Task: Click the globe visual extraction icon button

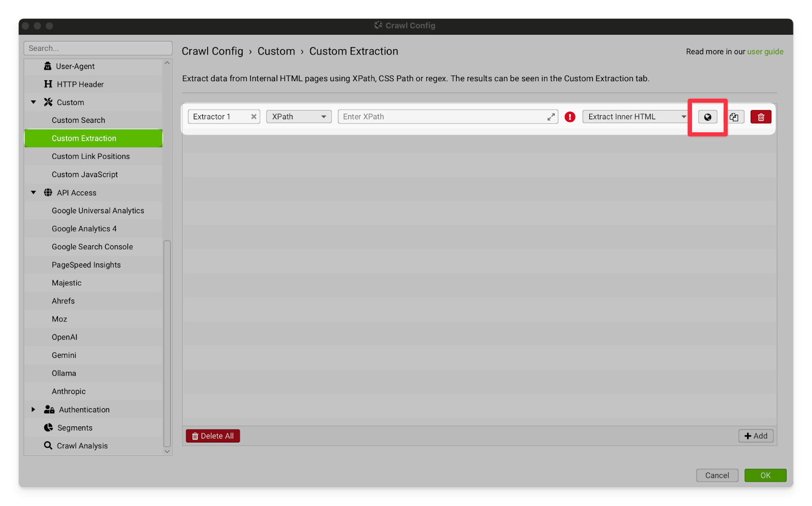Action: [x=707, y=117]
